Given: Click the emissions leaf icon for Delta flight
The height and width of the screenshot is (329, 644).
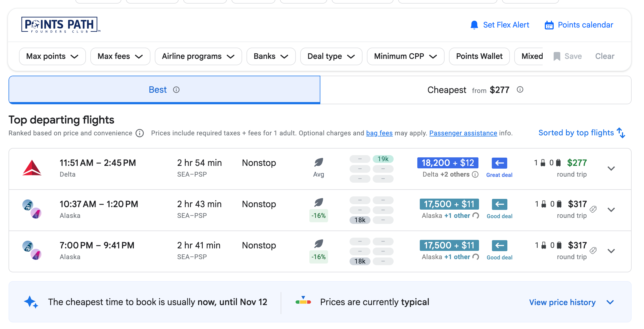Looking at the screenshot, I should click(319, 162).
